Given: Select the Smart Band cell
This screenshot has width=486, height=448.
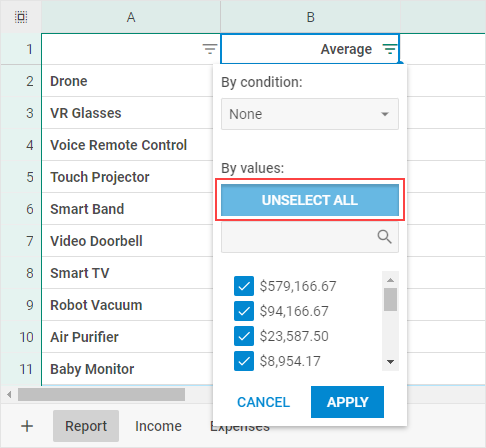Looking at the screenshot, I should [x=127, y=209].
